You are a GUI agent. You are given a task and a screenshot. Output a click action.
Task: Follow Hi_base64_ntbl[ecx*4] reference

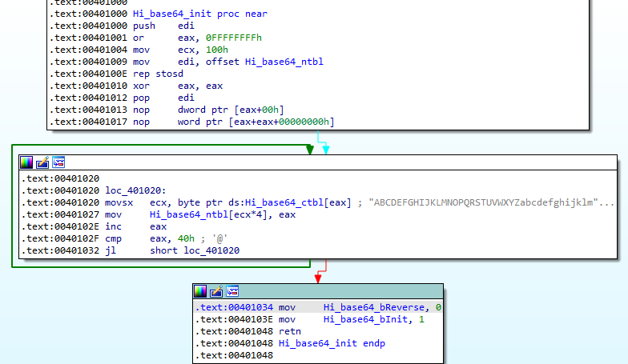coord(208,214)
